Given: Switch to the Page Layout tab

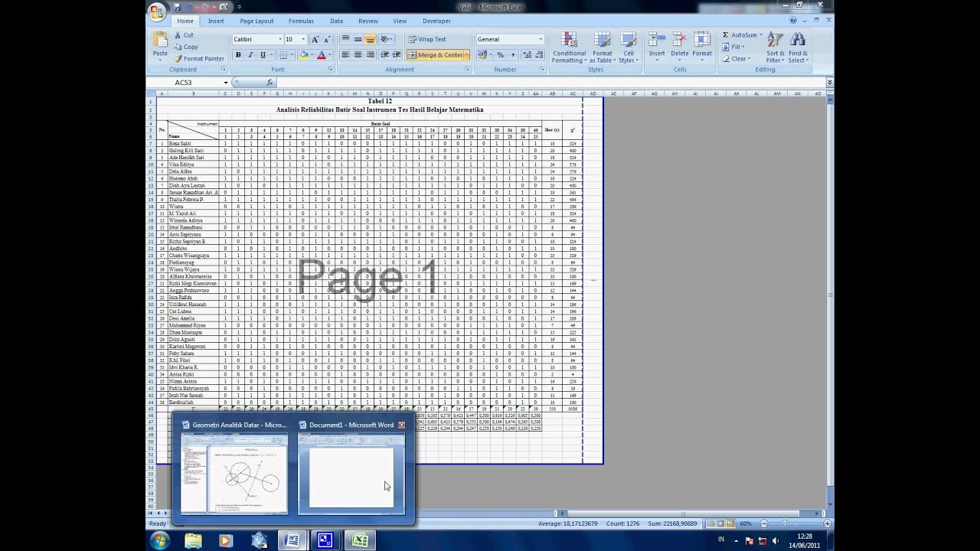Looking at the screenshot, I should [256, 21].
